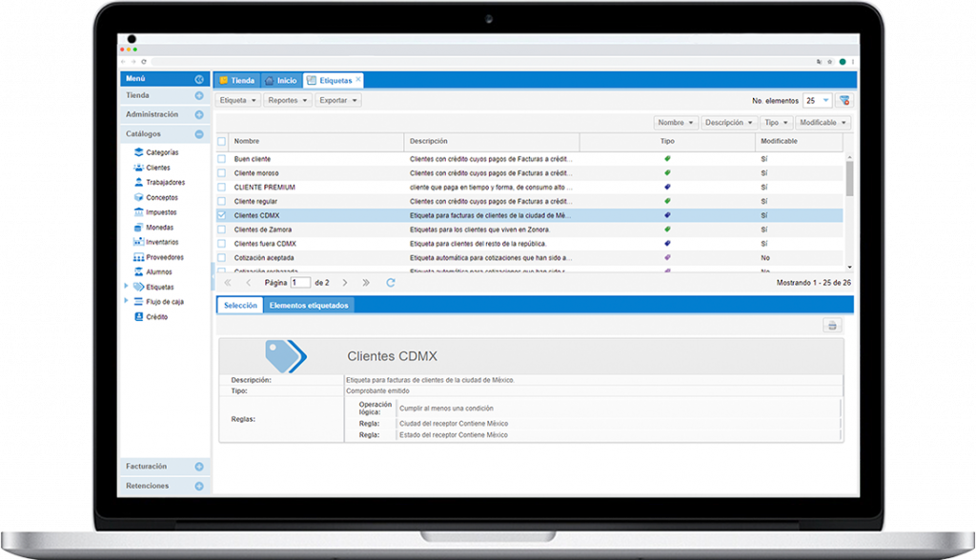Click the clear filters funnel icon

[844, 100]
